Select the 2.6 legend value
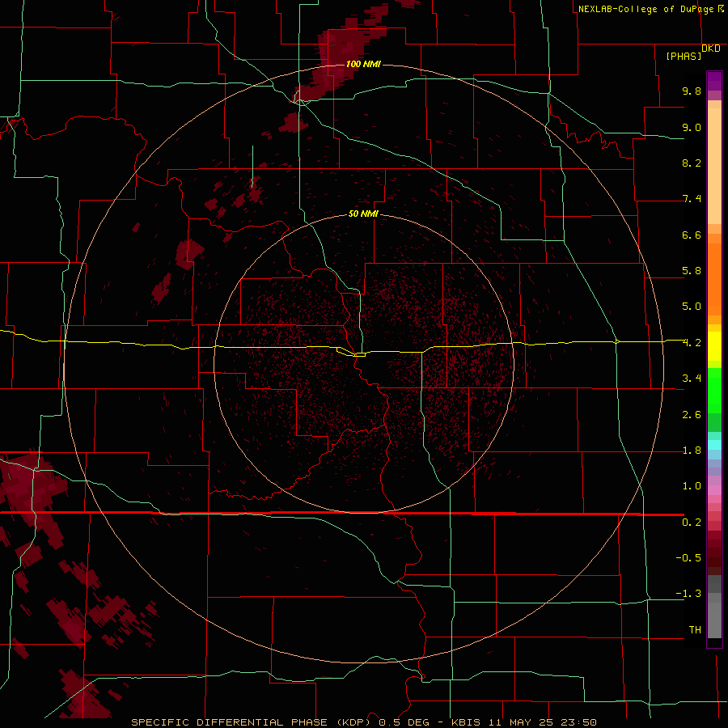This screenshot has width=728, height=728. coord(692,415)
